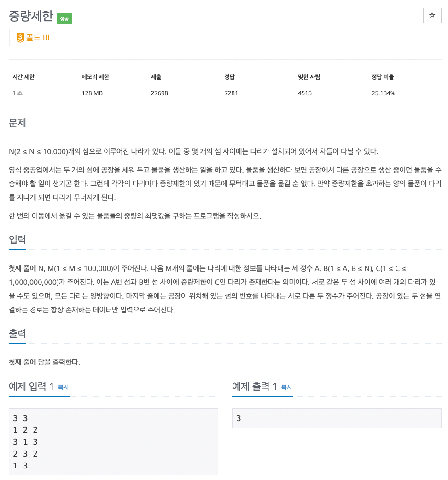
Task: Click the 메모리 제한 column header
Action: 95,77
